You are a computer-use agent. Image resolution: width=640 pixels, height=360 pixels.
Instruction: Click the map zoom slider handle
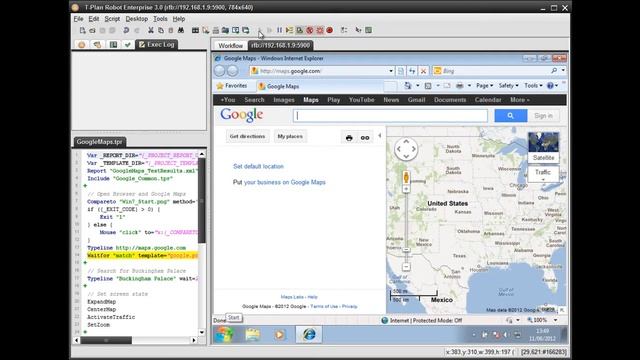pyautogui.click(x=406, y=250)
